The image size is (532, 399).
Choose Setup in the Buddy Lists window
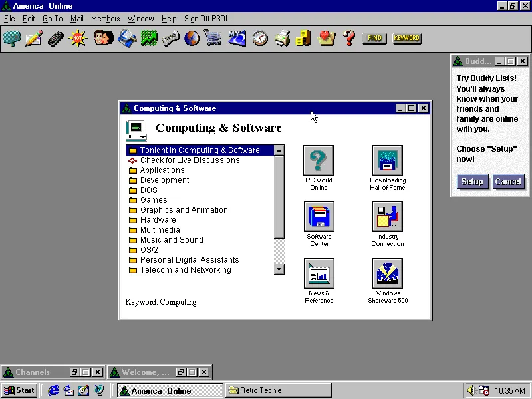(472, 181)
